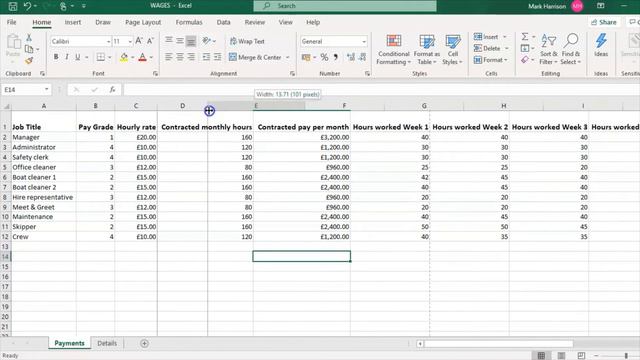This screenshot has width=640, height=360.
Task: Switch to the Formulas tab
Action: [x=189, y=22]
